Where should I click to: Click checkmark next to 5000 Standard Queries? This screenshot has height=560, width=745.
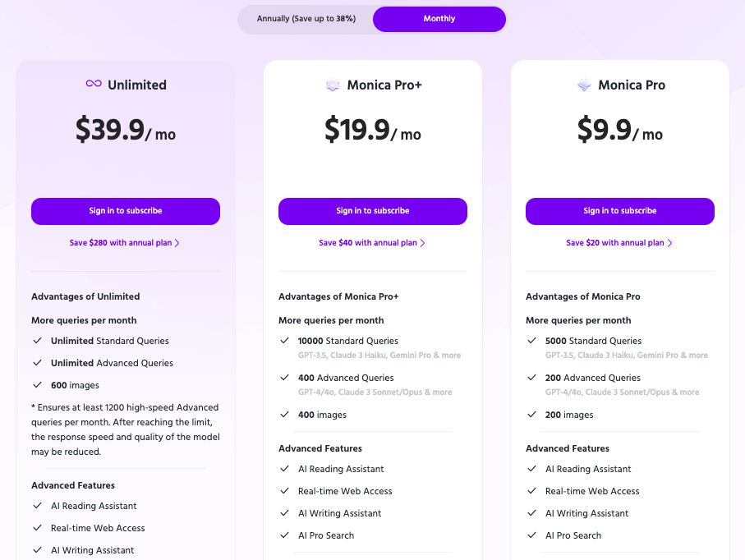[x=531, y=341]
